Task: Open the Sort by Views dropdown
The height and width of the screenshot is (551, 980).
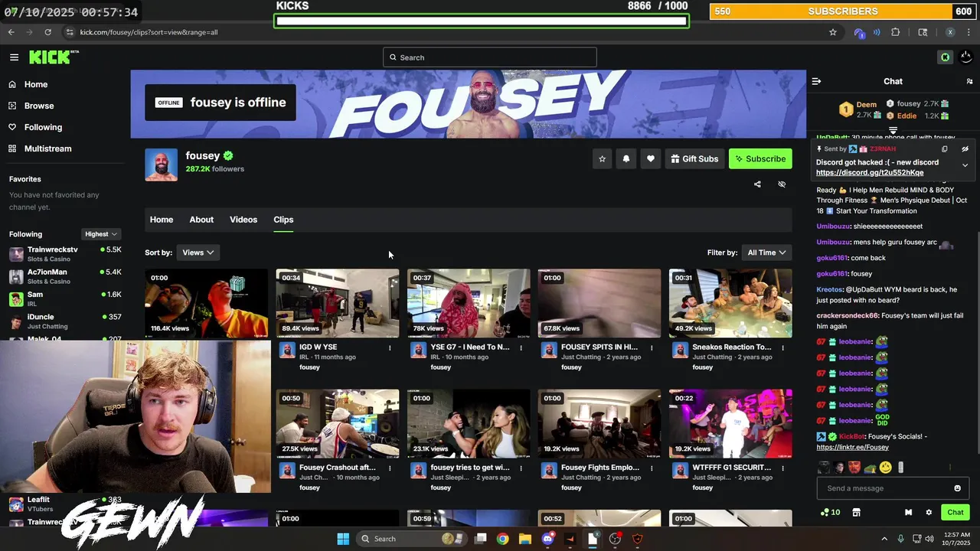Action: tap(198, 253)
